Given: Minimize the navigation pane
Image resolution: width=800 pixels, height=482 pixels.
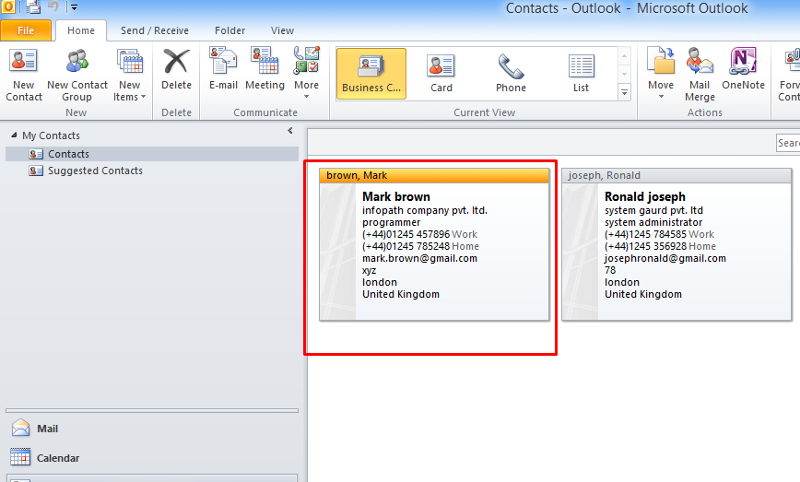Looking at the screenshot, I should tap(290, 131).
